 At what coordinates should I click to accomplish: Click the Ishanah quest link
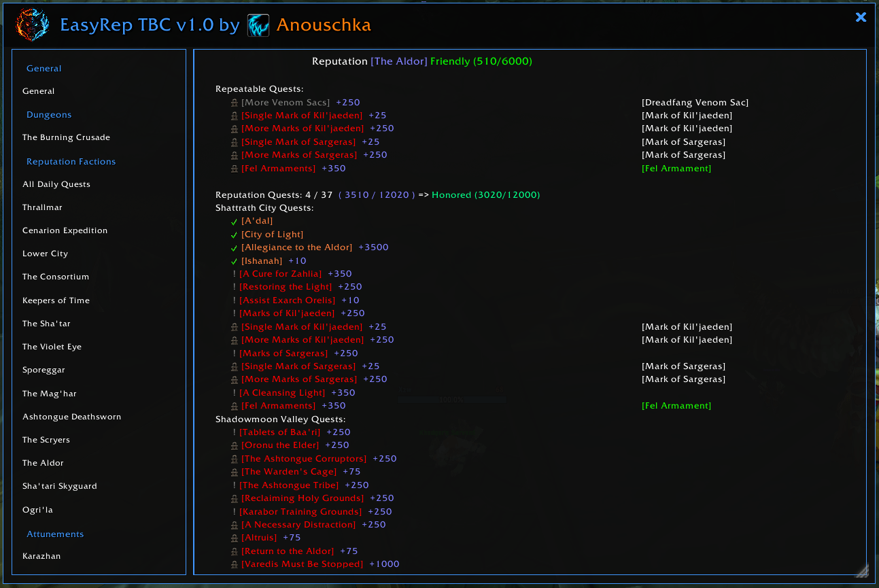coord(262,261)
